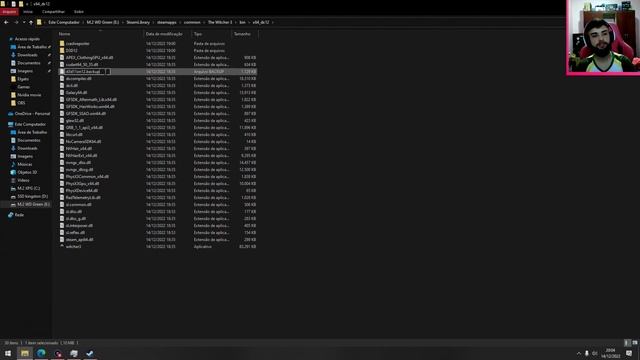Select the APEX_ClothingGPU_x64.dll file

tap(89, 58)
